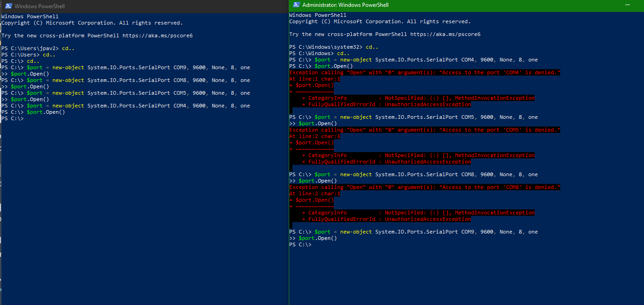Click the COM8 SerialPort command in the left window
The image size is (644, 305).
tap(126, 80)
